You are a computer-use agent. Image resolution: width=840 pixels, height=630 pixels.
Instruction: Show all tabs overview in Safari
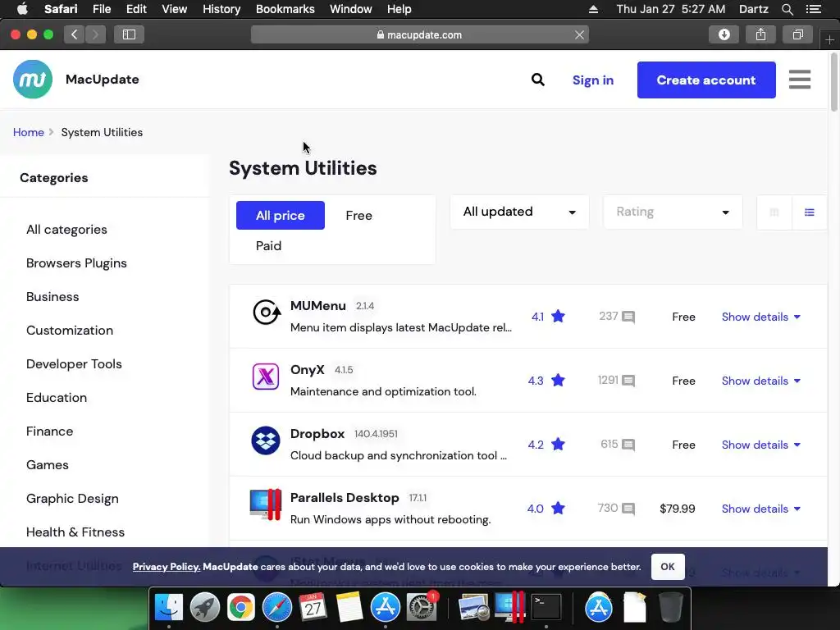797,34
